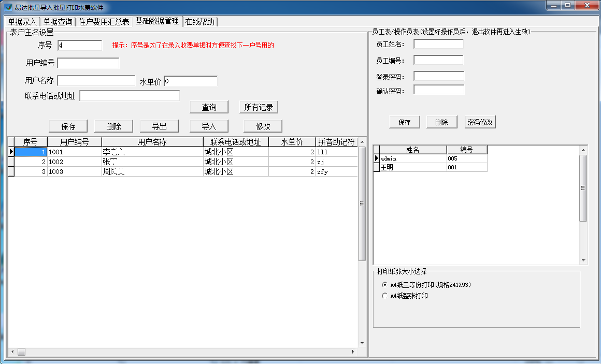Click pinyin code cell zfy
The height and width of the screenshot is (364, 601).
[337, 172]
